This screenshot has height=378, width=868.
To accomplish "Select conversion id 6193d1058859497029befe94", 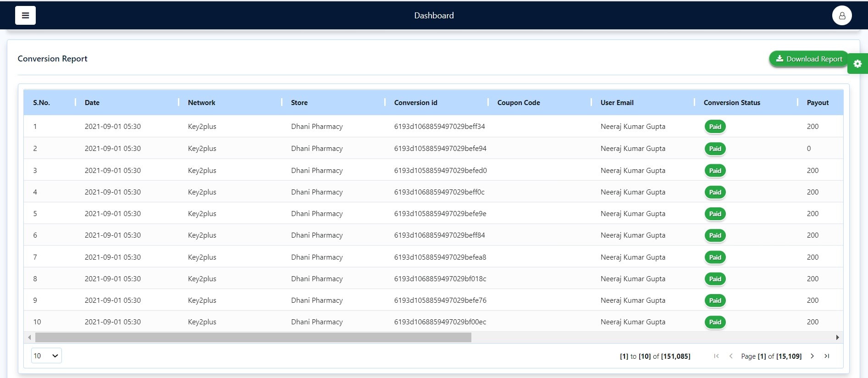I will (x=440, y=149).
